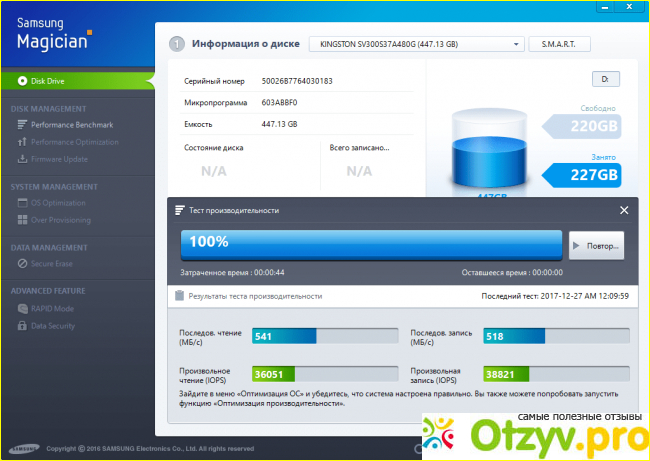Click the S.M.A.R.T. button
The height and width of the screenshot is (461, 650).
pyautogui.click(x=560, y=44)
